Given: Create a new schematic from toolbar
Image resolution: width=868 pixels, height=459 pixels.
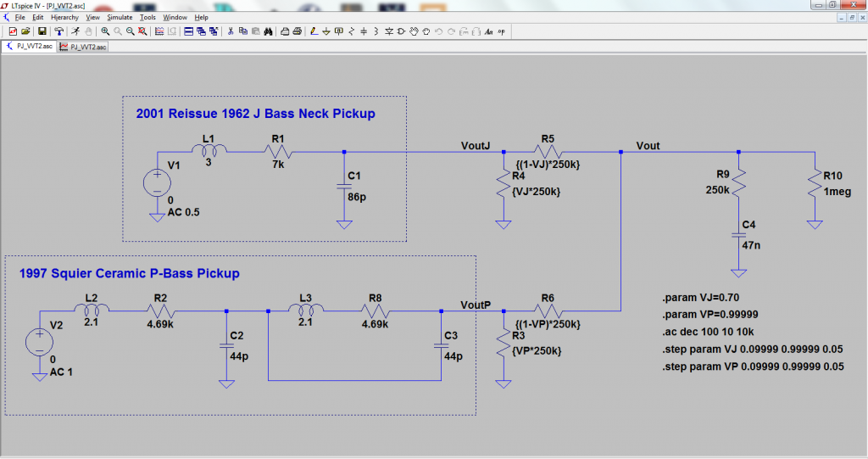Looking at the screenshot, I should [x=13, y=31].
